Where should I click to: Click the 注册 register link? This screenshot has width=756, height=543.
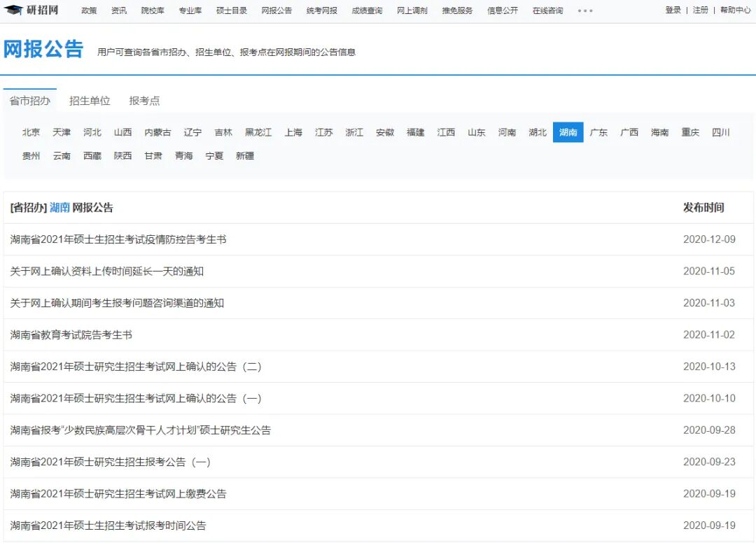click(699, 10)
